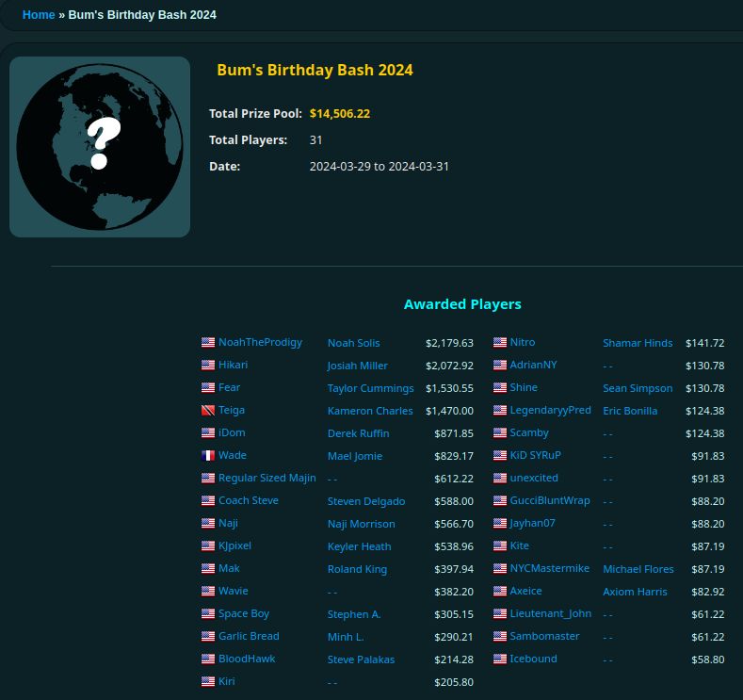This screenshot has width=743, height=700.
Task: Open the Hikari player profile
Action: click(x=234, y=365)
